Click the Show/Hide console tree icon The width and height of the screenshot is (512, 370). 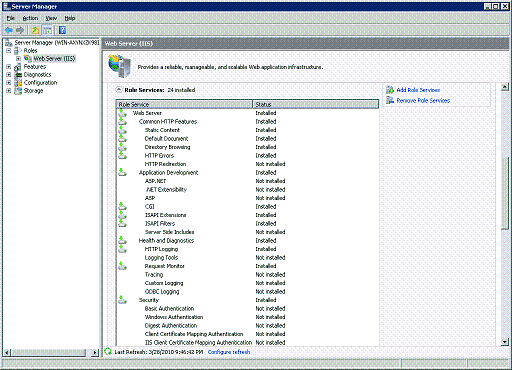[48, 30]
